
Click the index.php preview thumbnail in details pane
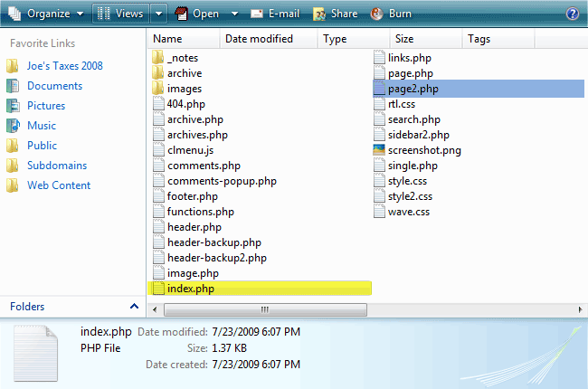click(x=35, y=354)
